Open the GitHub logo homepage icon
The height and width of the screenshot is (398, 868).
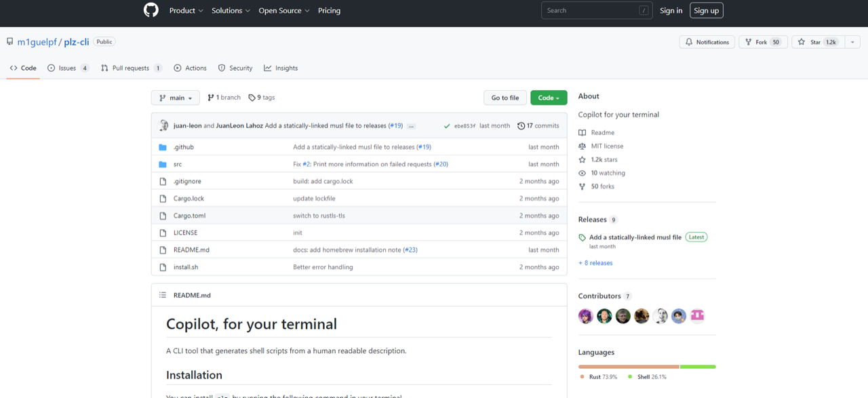[151, 10]
